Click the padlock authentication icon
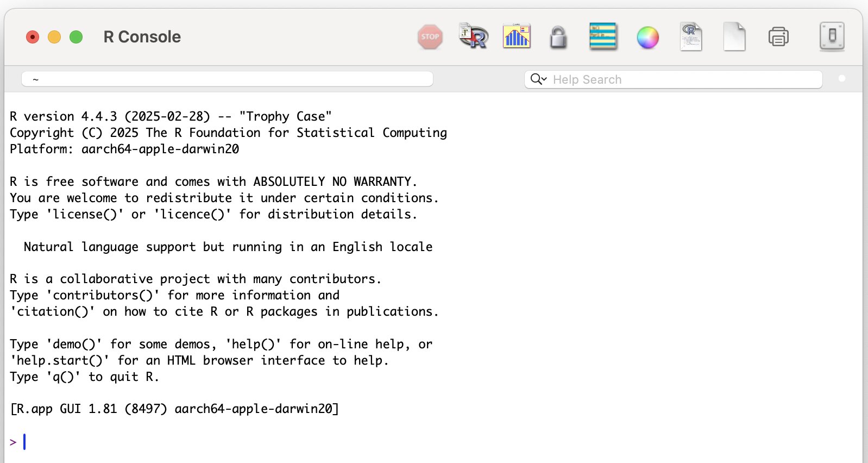Viewport: 868px width, 463px height. pyautogui.click(x=558, y=37)
